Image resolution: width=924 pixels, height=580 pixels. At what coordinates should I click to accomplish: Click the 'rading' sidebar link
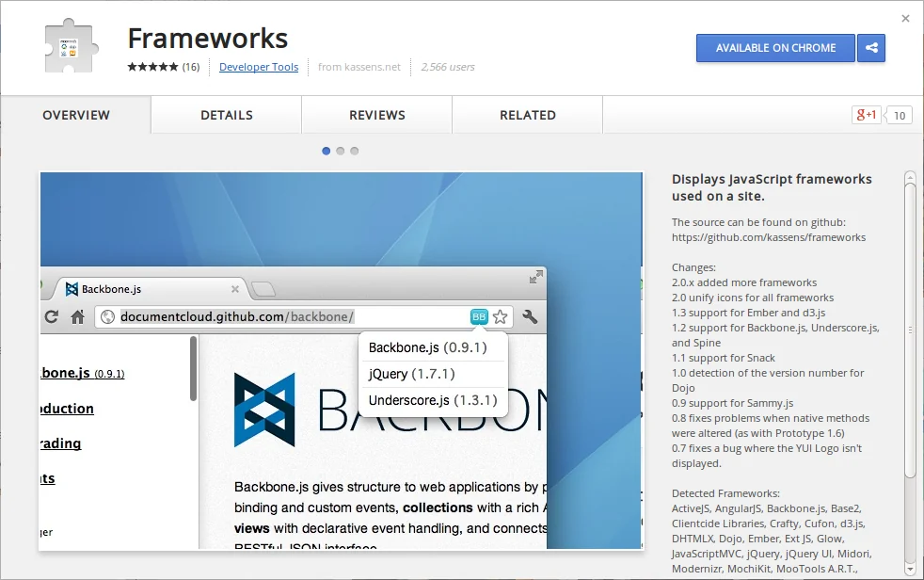61,443
